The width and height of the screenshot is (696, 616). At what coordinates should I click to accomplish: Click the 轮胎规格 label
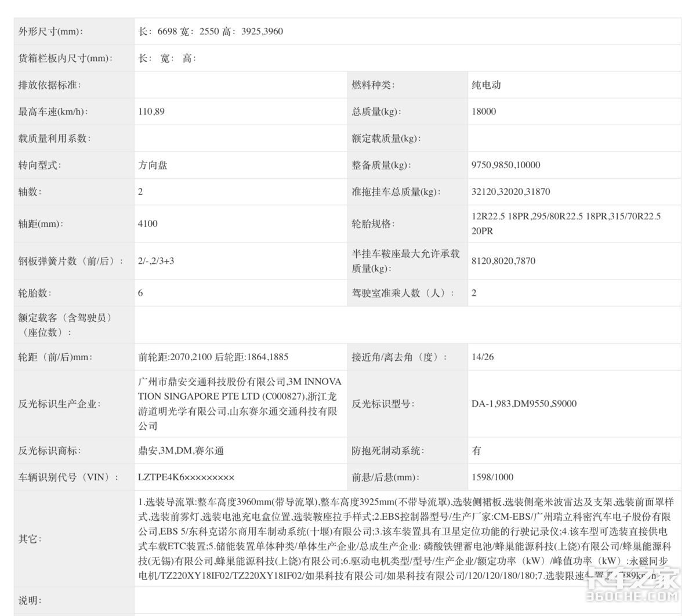(x=373, y=223)
